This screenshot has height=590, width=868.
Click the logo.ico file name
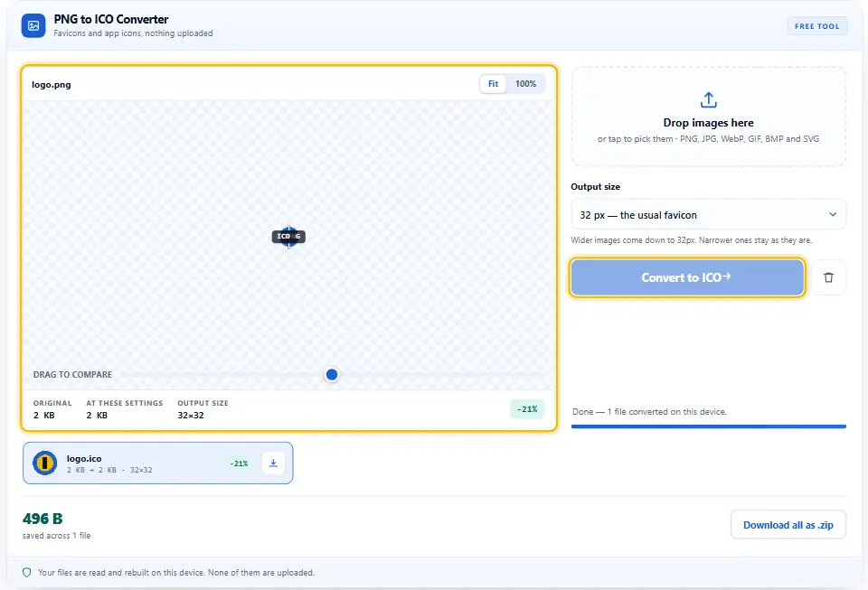[84, 458]
